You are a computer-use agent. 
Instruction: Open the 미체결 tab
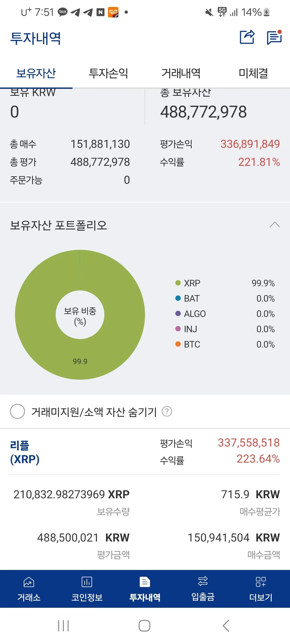tap(253, 73)
